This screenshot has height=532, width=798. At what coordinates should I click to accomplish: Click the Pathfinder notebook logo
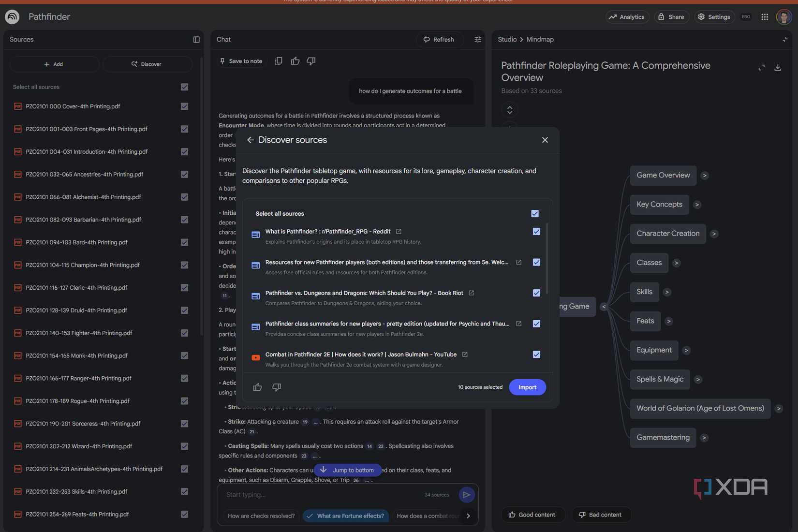(x=12, y=17)
